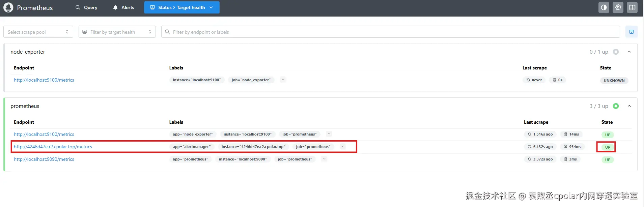
Task: Open prometheus pool localhost:9100/metrics link
Action: (44, 134)
